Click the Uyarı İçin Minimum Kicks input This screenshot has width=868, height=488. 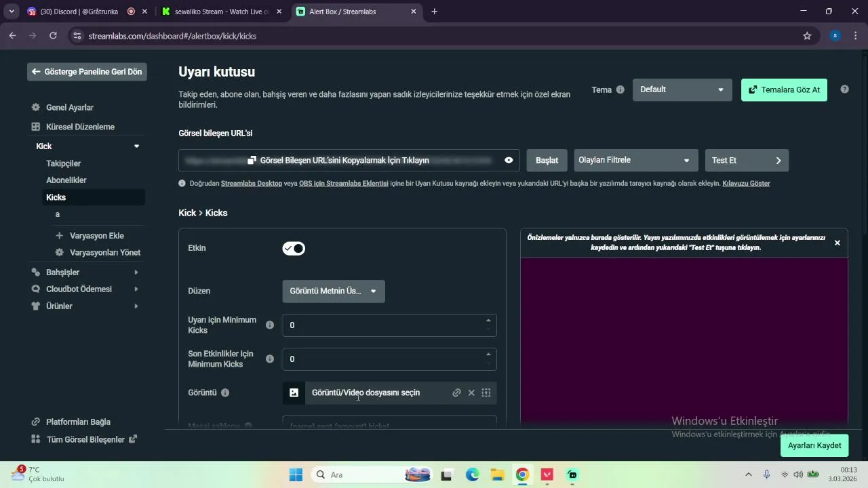(x=389, y=325)
